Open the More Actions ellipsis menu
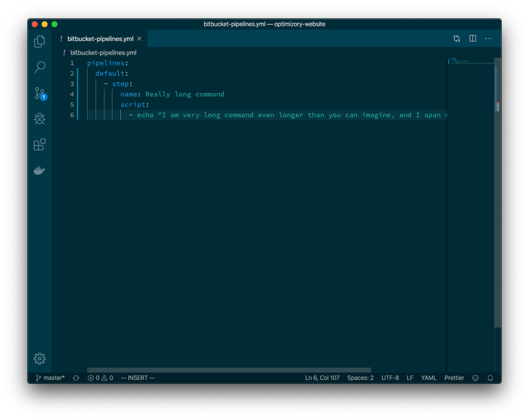Screen dimensions: 529x420 488,38
